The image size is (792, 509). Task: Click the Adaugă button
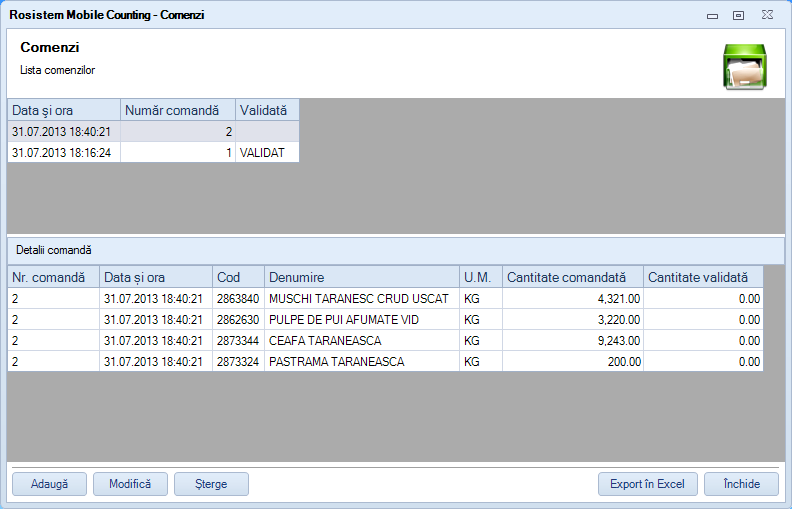click(49, 484)
